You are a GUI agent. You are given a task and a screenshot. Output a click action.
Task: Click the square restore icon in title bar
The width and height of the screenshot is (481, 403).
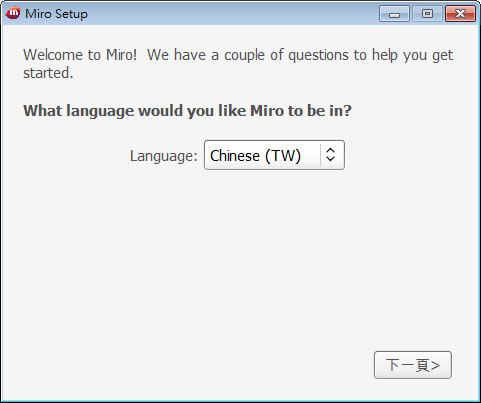[427, 14]
